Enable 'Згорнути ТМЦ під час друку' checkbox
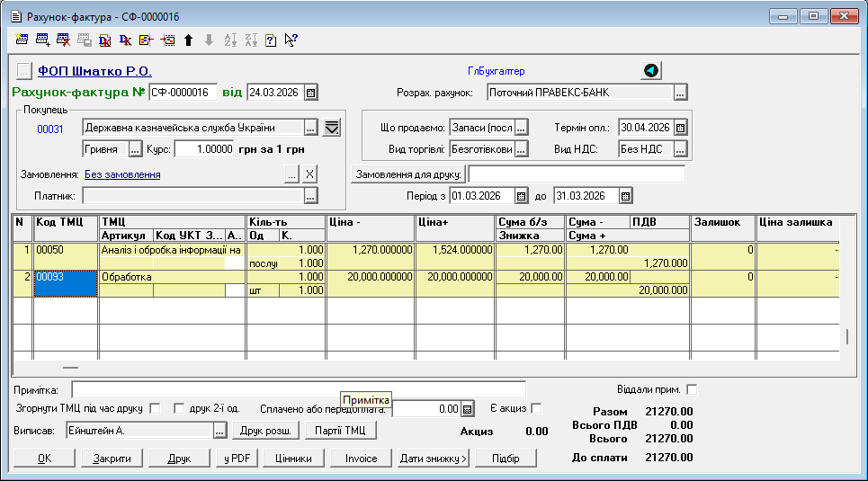The width and height of the screenshot is (868, 481). click(x=155, y=408)
